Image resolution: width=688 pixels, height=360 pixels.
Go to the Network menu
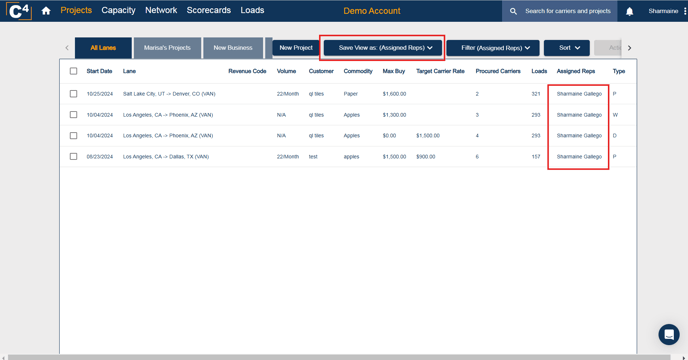click(161, 10)
